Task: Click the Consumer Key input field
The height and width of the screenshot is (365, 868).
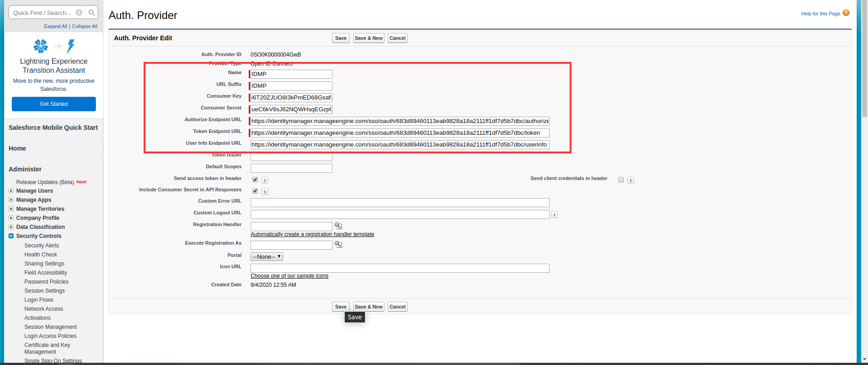Action: pos(291,98)
